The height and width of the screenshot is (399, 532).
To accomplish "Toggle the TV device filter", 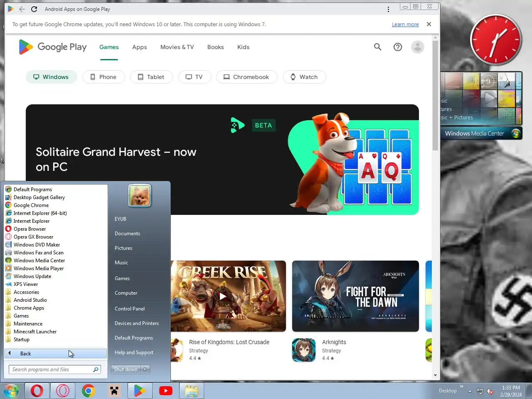I will pos(195,77).
